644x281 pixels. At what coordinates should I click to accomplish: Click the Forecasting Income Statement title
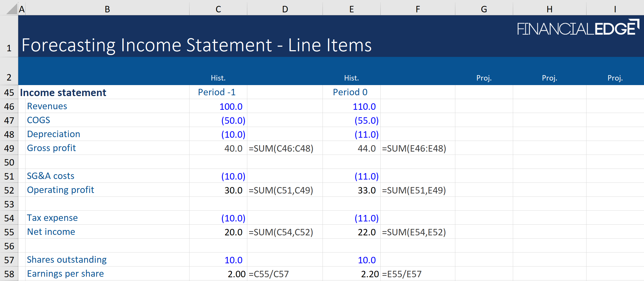click(x=196, y=45)
